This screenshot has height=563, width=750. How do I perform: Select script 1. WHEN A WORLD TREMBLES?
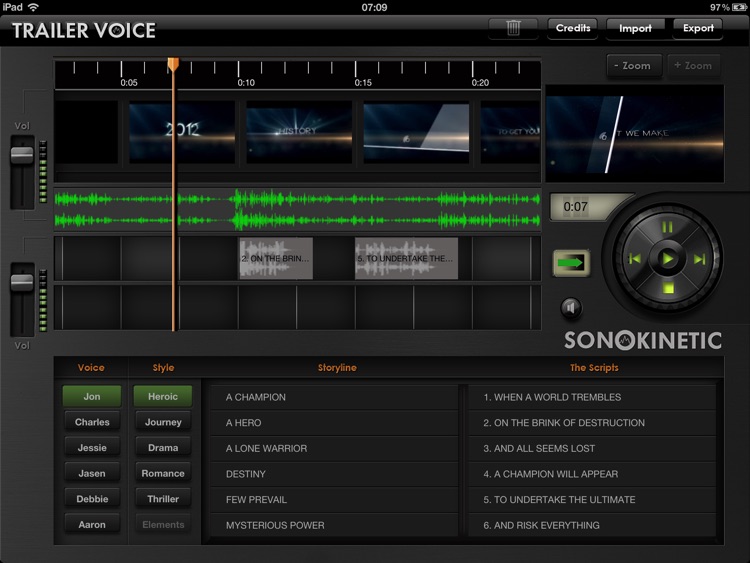(592, 397)
